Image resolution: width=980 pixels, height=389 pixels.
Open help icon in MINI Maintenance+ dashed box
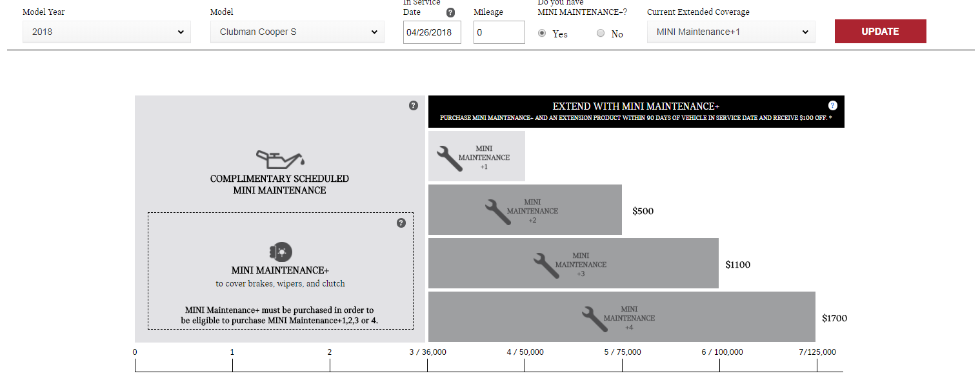coord(401,223)
